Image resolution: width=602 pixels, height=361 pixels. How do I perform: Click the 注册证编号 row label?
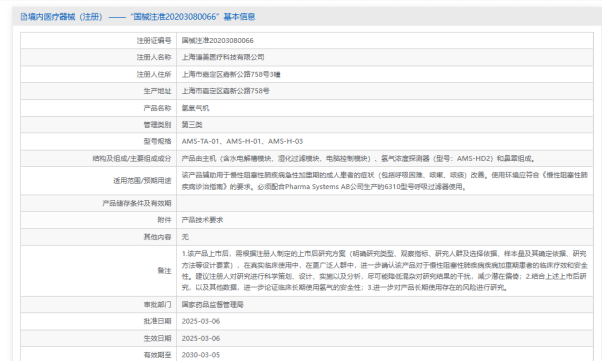154,40
